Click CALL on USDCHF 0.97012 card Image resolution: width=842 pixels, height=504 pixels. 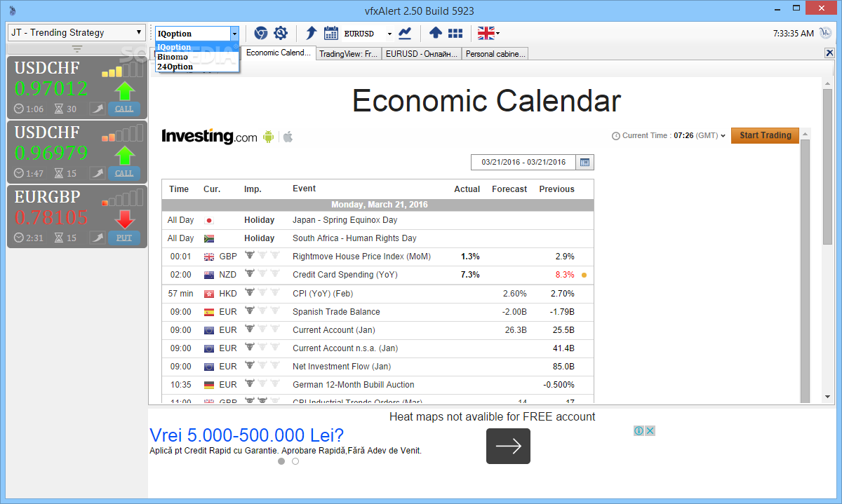124,109
